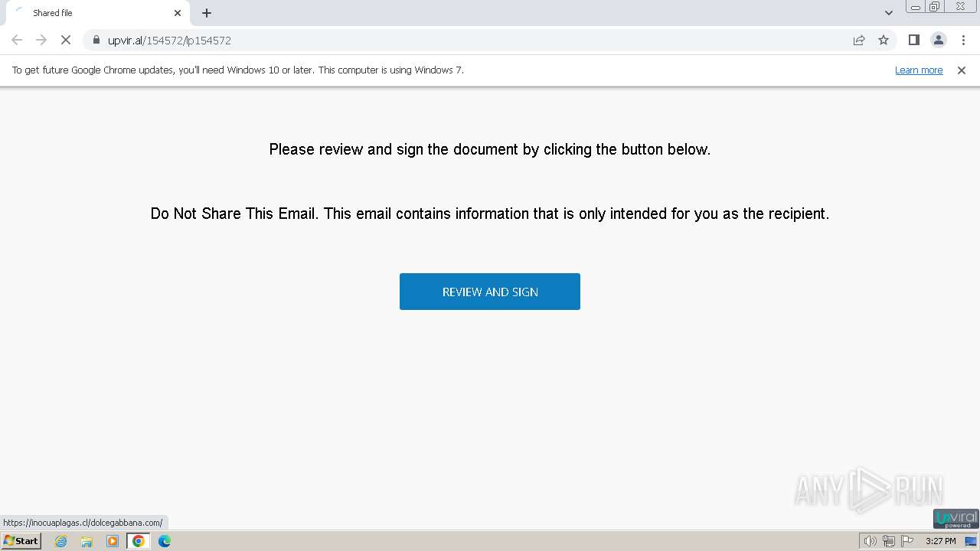
Task: Open the volume control tray icon
Action: coord(870,541)
